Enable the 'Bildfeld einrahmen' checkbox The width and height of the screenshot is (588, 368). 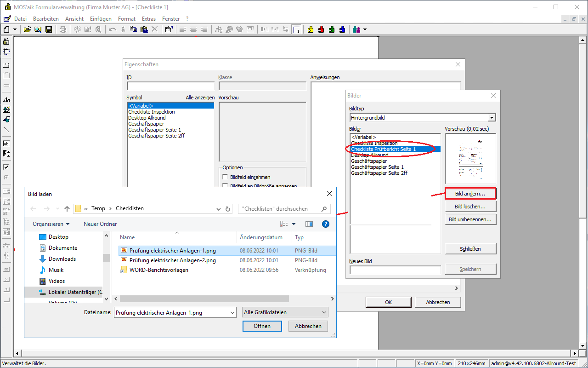point(225,177)
